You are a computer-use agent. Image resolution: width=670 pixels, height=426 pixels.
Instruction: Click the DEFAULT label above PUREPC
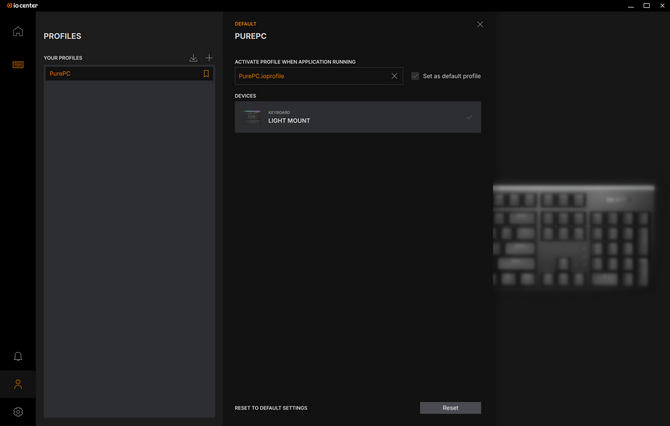click(x=245, y=24)
